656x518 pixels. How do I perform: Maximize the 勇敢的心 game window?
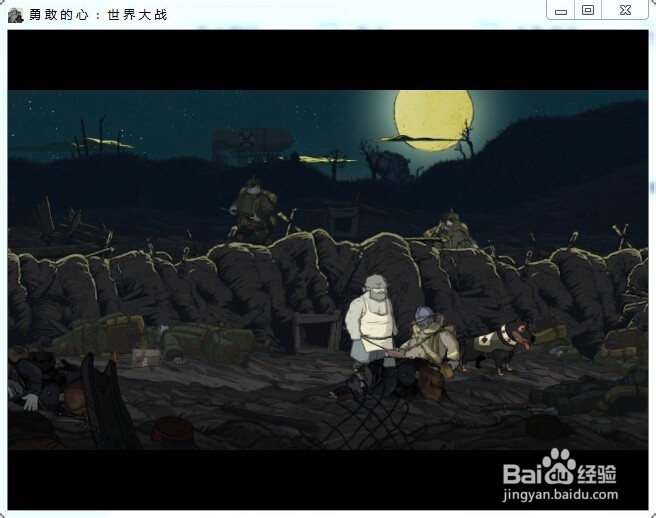[x=588, y=11]
